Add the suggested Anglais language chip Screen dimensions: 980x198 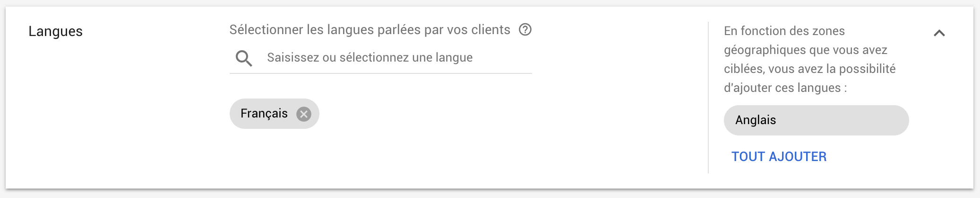point(816,120)
